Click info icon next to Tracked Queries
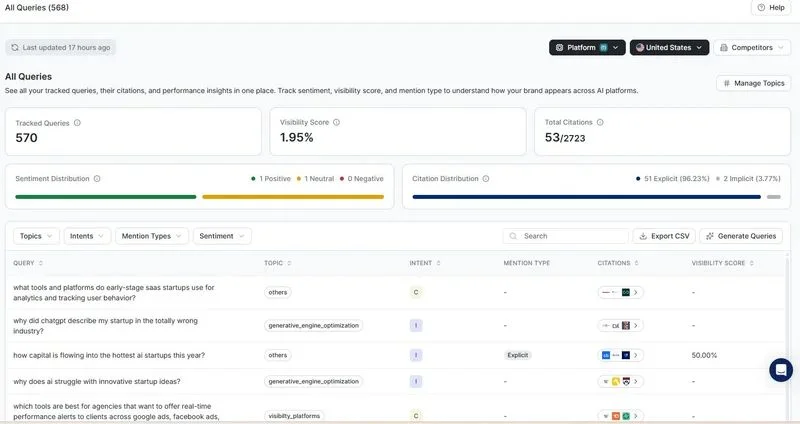The height and width of the screenshot is (424, 800). (x=77, y=123)
